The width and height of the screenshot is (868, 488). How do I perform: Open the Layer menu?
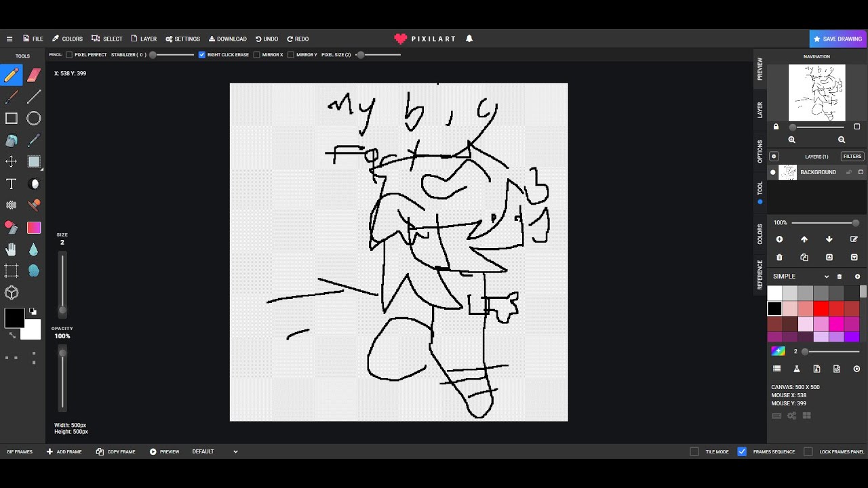click(x=144, y=39)
